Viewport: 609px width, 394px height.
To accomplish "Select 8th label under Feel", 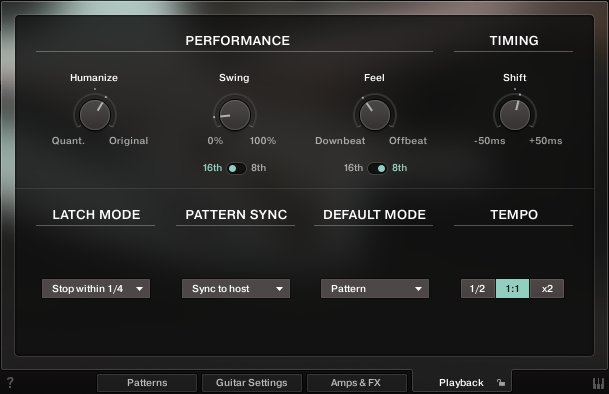I will [400, 168].
